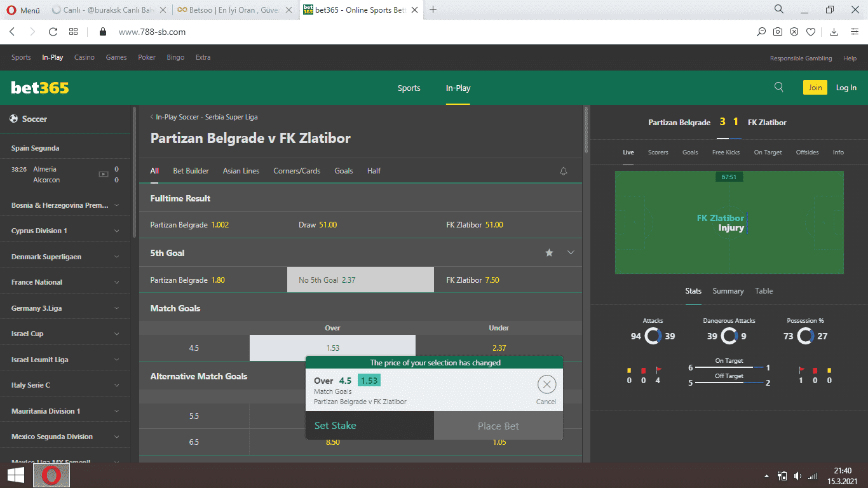This screenshot has width=868, height=488.
Task: Select Draw 51.00 fulltime odds
Action: pyautogui.click(x=360, y=225)
